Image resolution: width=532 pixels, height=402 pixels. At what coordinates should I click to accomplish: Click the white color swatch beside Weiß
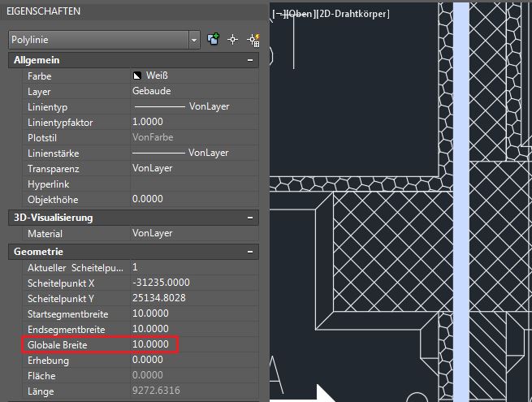[137, 76]
